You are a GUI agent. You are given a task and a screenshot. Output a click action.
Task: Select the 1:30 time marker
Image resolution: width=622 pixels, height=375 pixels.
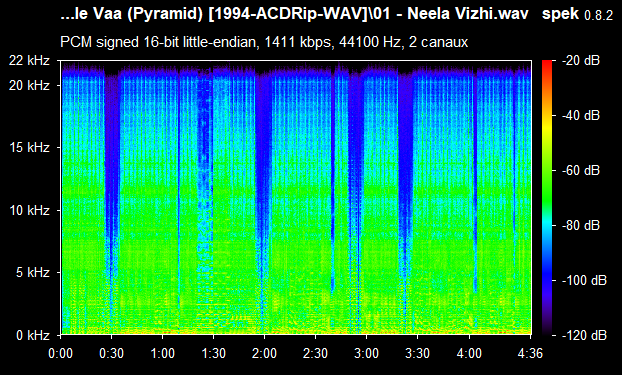[213, 353]
